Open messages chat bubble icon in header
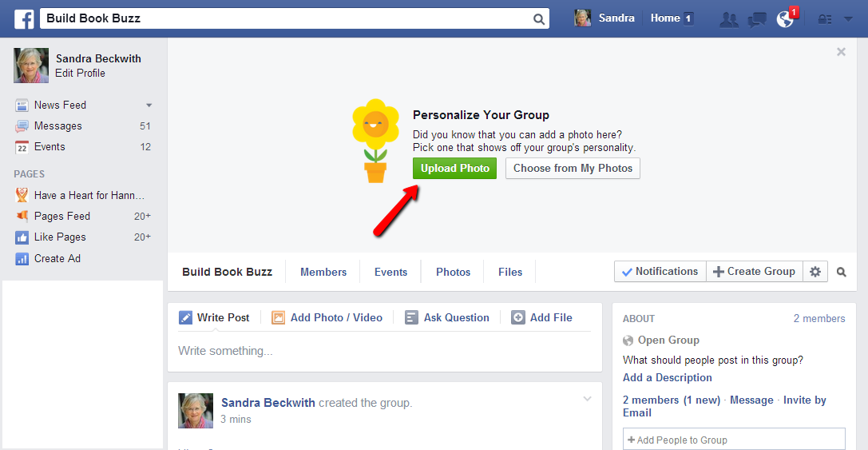 757,20
